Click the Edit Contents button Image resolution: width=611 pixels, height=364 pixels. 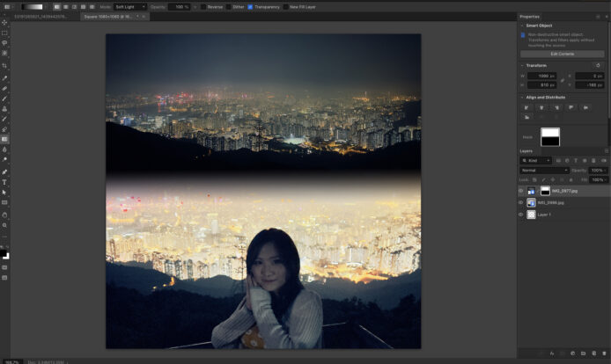click(563, 54)
